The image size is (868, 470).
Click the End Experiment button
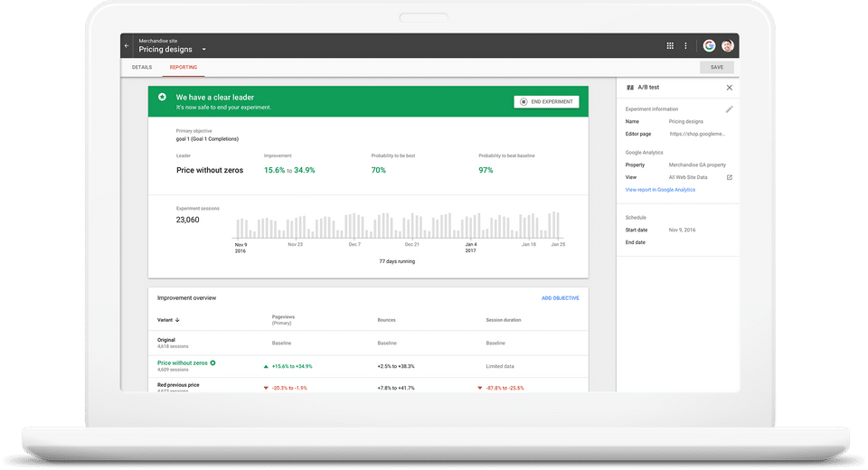click(546, 102)
